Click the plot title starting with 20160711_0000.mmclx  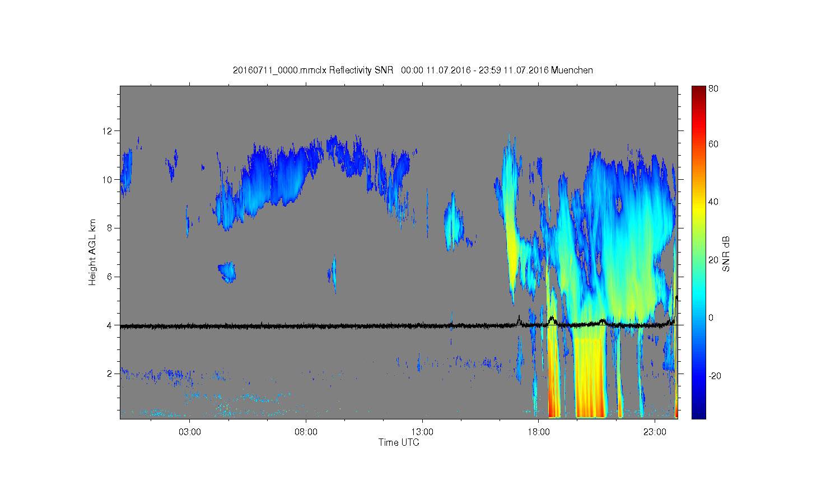point(413,71)
